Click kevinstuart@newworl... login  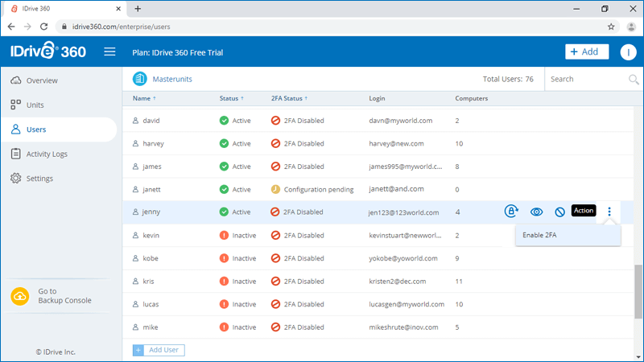tap(405, 236)
